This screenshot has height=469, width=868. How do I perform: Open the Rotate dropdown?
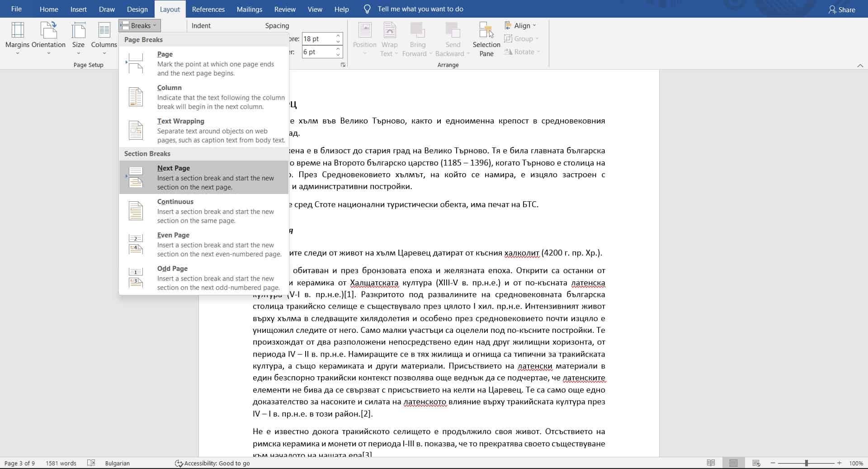coord(522,52)
